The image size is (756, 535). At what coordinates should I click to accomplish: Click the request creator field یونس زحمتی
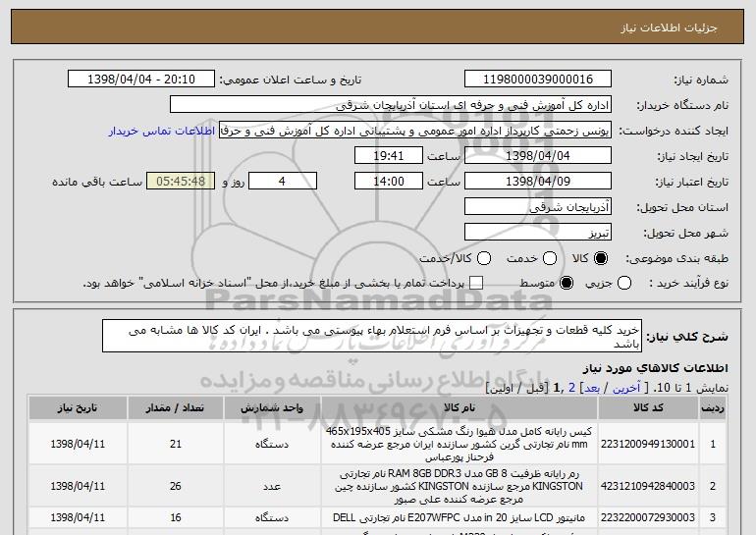pyautogui.click(x=415, y=131)
